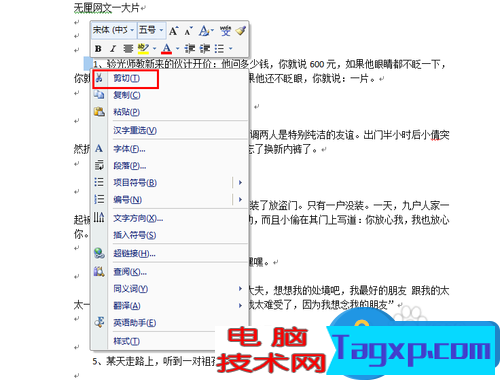500x380 pixels.
Task: Open the 段落(P)... dialog entry
Action: 170,166
